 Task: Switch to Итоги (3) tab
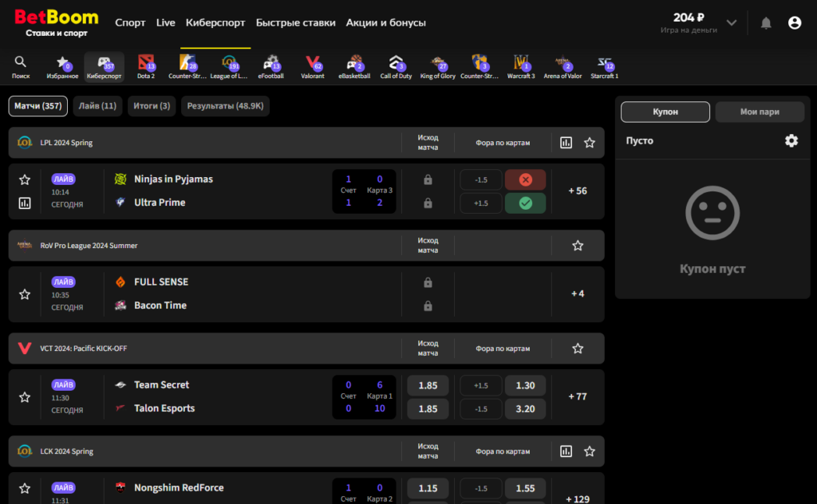pos(152,106)
